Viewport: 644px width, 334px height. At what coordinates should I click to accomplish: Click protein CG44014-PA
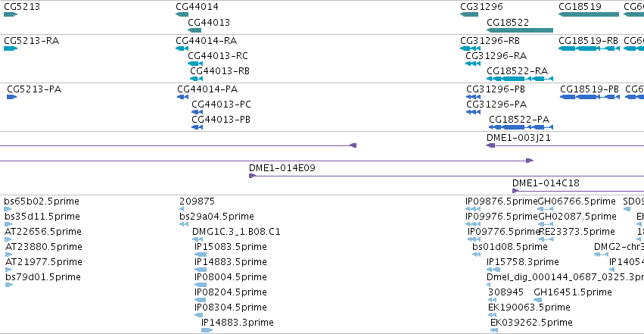(207, 89)
